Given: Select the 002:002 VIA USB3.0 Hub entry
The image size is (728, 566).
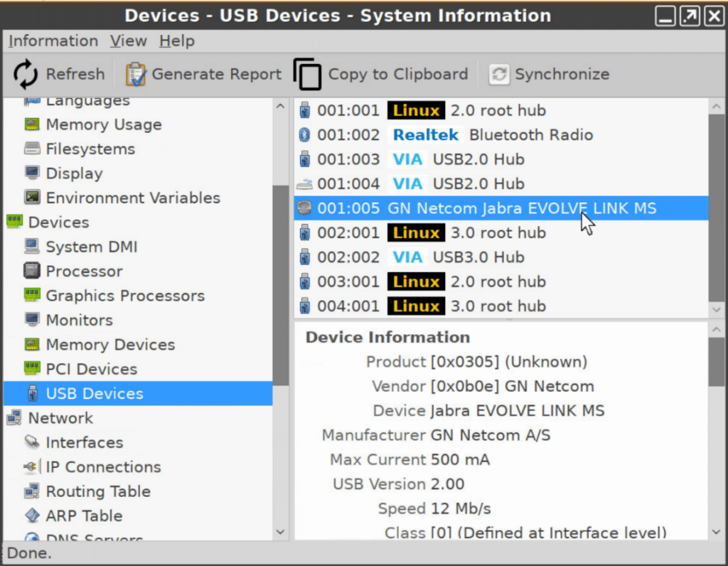Looking at the screenshot, I should [x=501, y=257].
